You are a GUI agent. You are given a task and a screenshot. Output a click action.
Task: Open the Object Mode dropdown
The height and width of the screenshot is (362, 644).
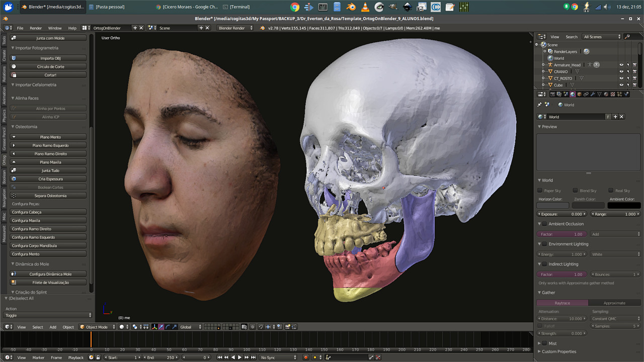(x=98, y=327)
